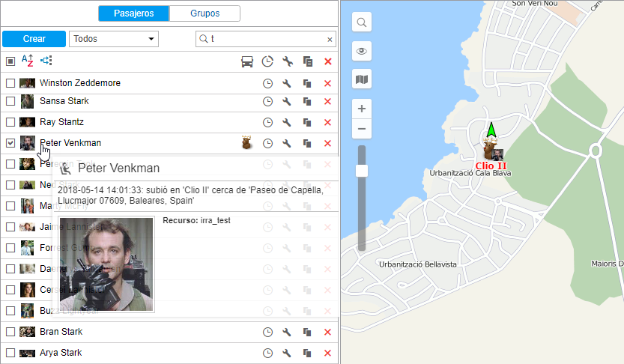Edit Arya Stark with the wrench icon
624x364 pixels.
click(286, 354)
